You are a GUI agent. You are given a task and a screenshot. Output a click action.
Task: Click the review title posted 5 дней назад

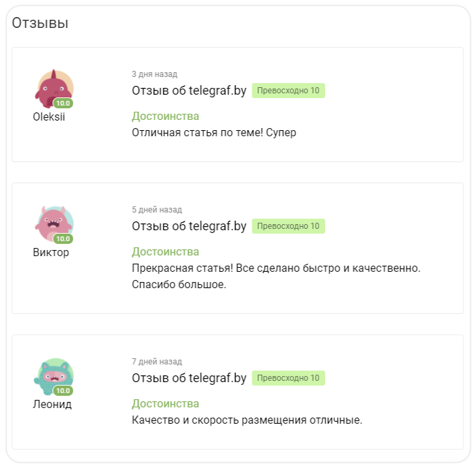coord(189,226)
